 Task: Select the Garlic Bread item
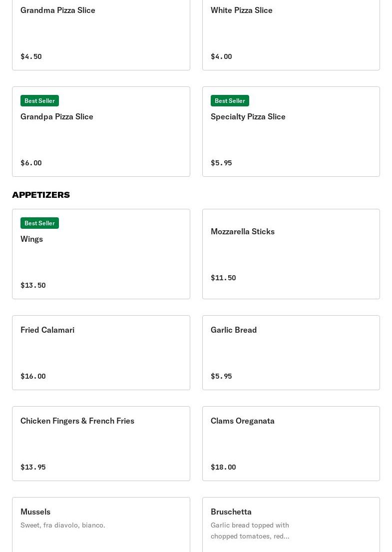(291, 353)
